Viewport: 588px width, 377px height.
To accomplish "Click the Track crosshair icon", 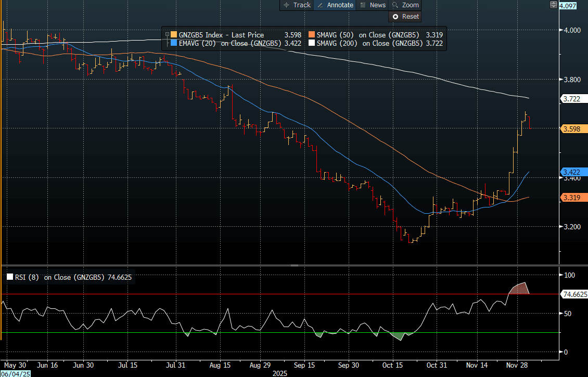I will pos(286,5).
